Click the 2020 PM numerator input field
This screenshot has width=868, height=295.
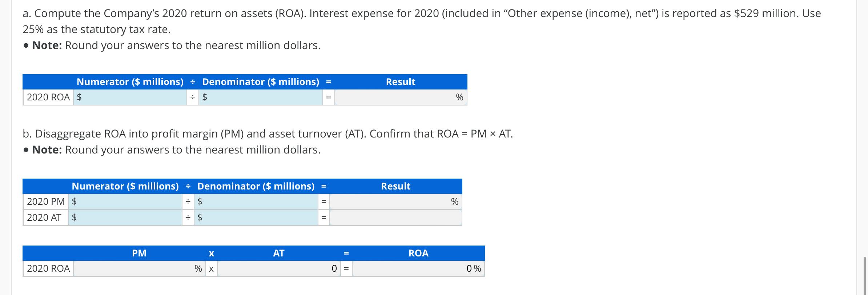pyautogui.click(x=129, y=202)
